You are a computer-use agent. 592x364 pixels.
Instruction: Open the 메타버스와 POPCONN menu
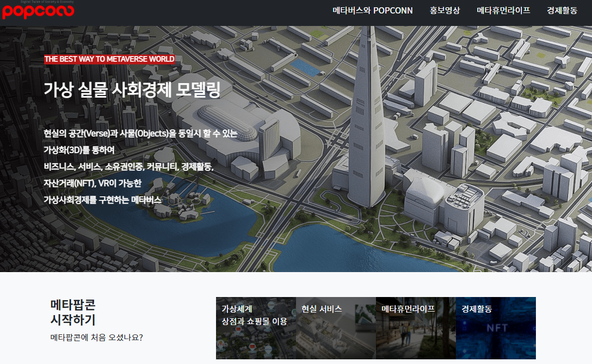coord(372,10)
